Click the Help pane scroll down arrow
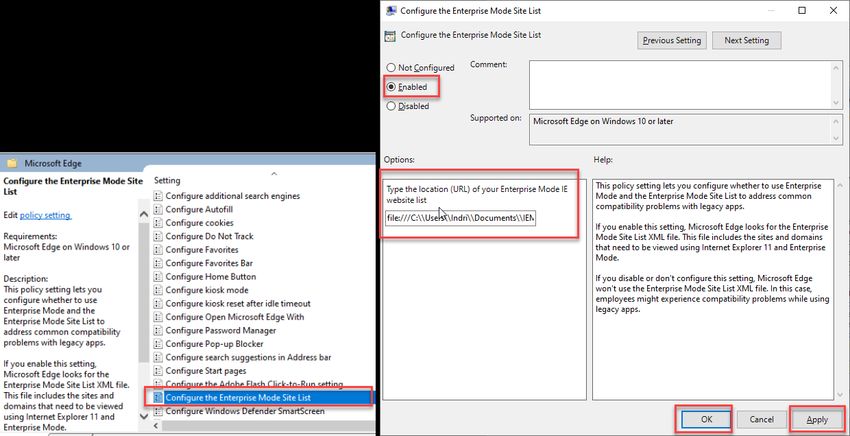This screenshot has height=436, width=850. click(x=840, y=394)
